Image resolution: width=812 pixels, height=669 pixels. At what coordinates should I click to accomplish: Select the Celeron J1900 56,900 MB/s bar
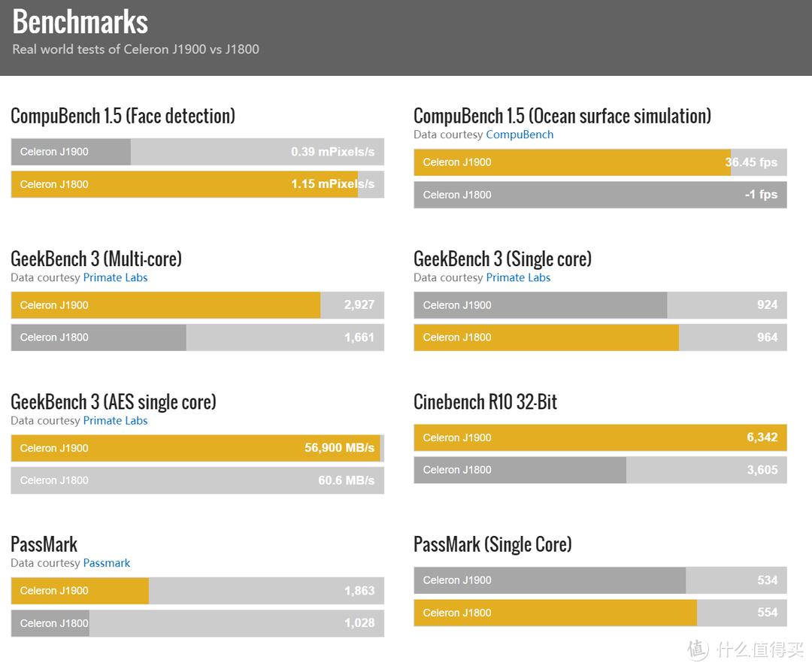[197, 448]
